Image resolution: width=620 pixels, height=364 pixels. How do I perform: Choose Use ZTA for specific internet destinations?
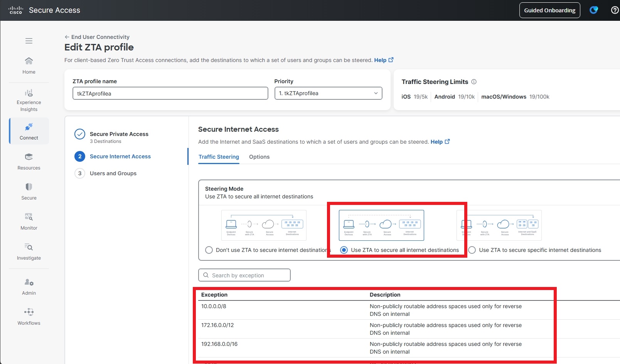coord(472,250)
